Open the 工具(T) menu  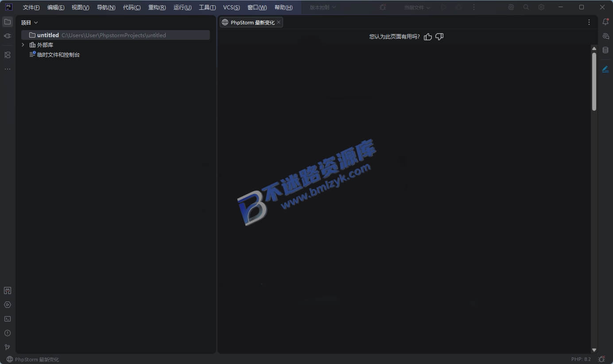207,8
